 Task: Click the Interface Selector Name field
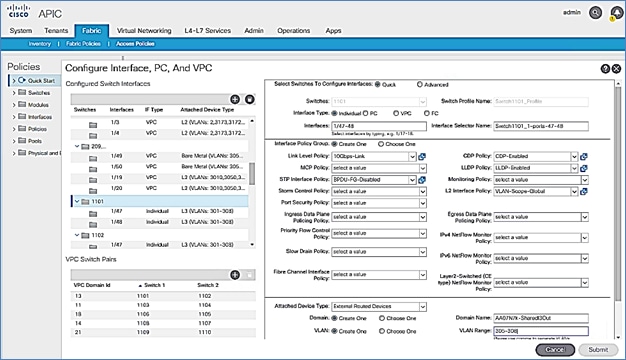[541, 126]
